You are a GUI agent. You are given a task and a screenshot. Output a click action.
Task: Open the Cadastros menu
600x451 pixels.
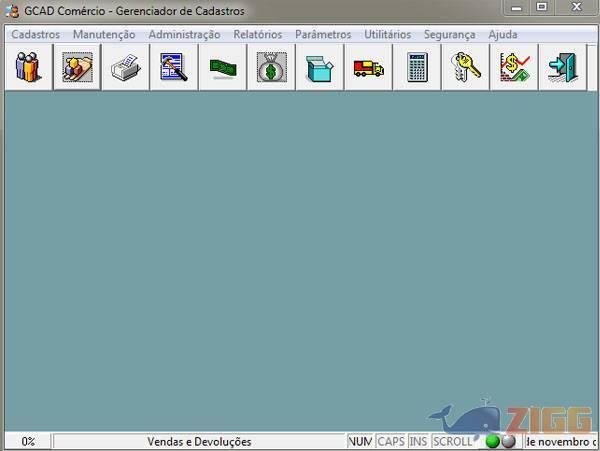coord(36,34)
